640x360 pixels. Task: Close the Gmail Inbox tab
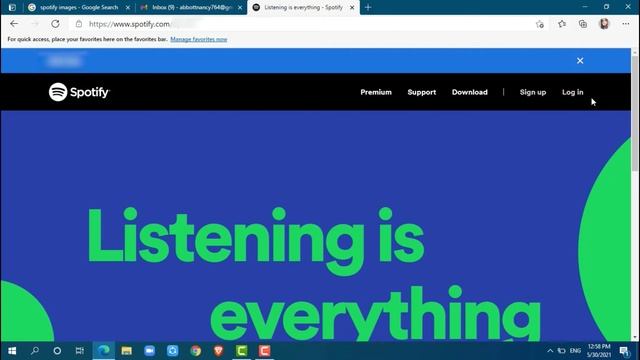[x=240, y=7]
